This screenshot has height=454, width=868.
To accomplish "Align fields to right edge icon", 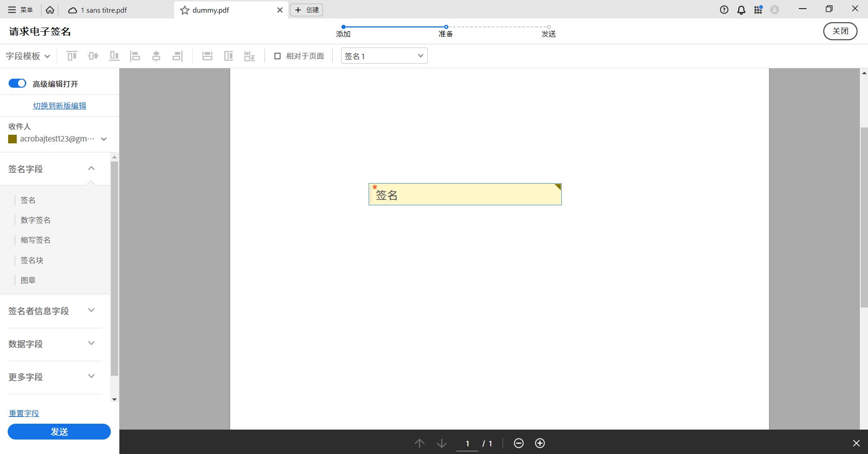I will point(177,56).
